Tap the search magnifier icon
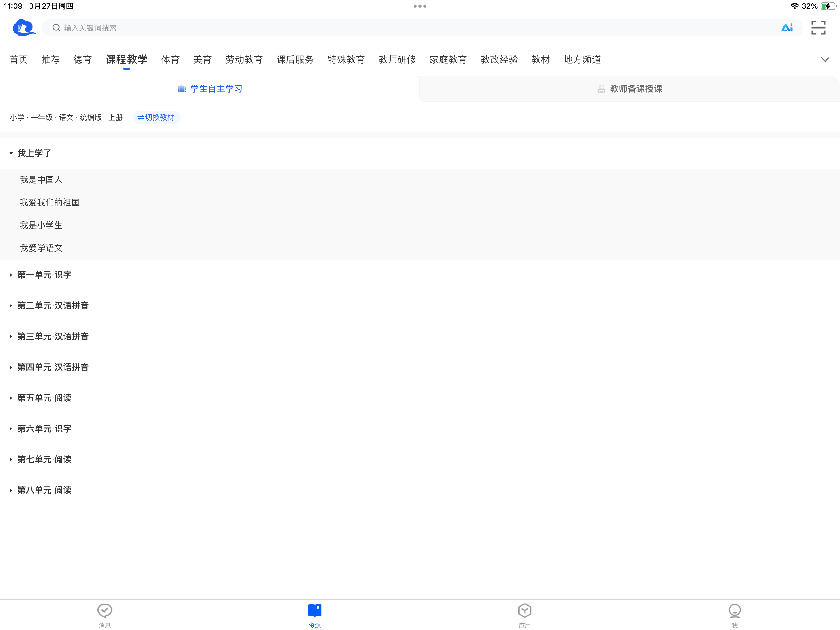Viewport: 840px width, 630px height. (56, 27)
